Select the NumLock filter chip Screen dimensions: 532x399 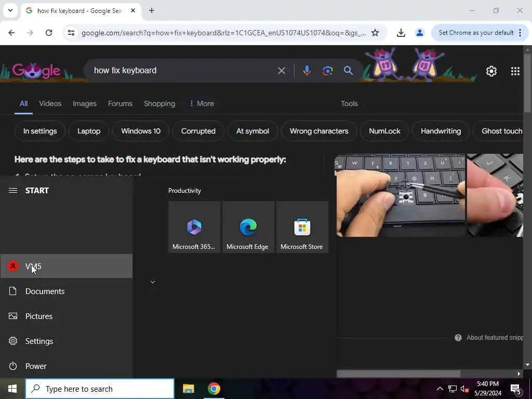384,131
